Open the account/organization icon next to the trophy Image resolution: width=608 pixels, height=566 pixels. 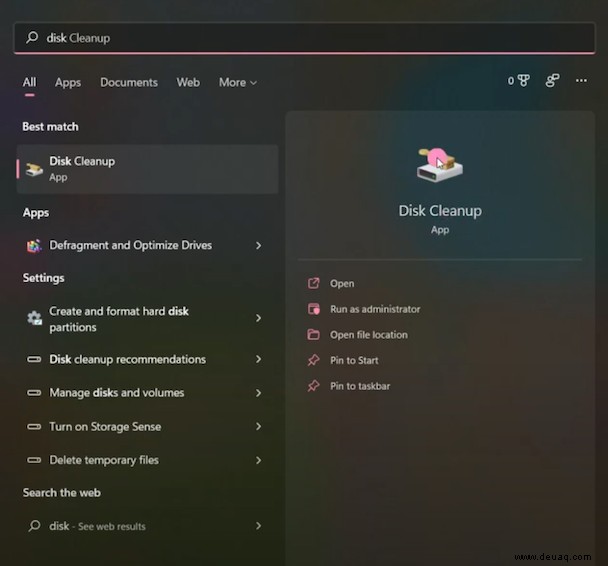(552, 81)
